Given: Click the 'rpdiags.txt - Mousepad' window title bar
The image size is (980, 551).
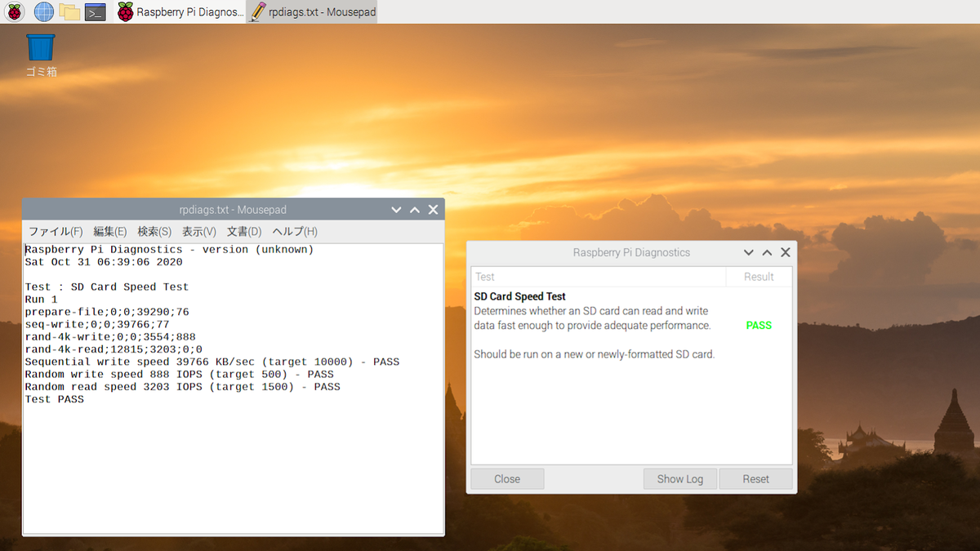Looking at the screenshot, I should (x=233, y=210).
